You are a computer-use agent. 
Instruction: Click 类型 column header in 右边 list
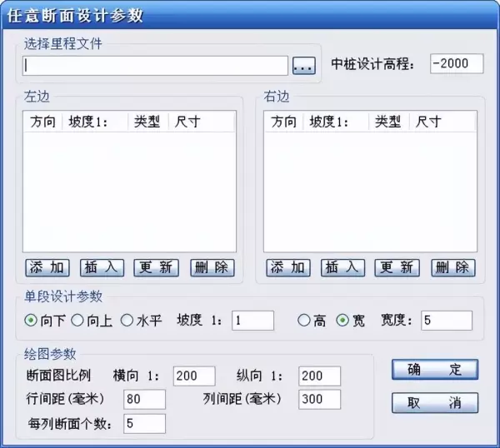[388, 122]
